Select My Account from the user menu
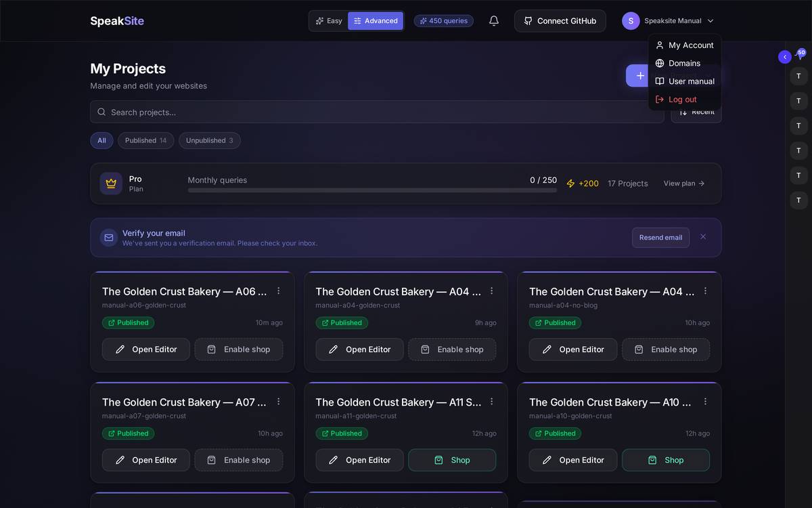812x508 pixels. click(x=685, y=45)
